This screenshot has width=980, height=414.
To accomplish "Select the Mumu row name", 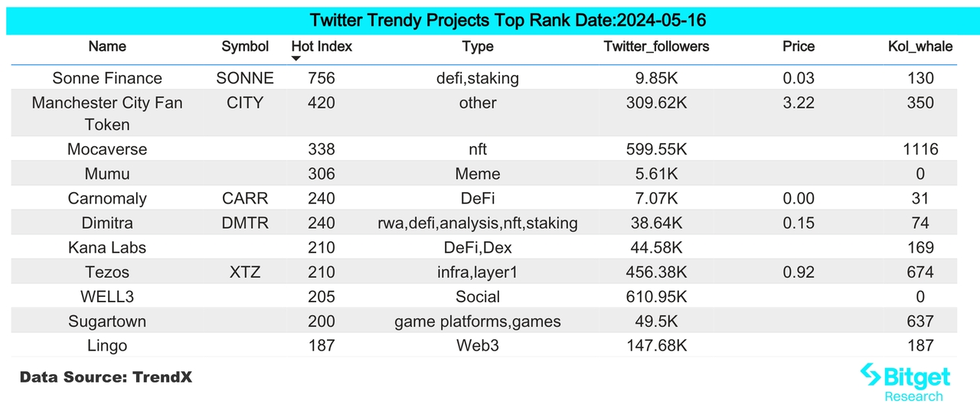I will [x=107, y=174].
